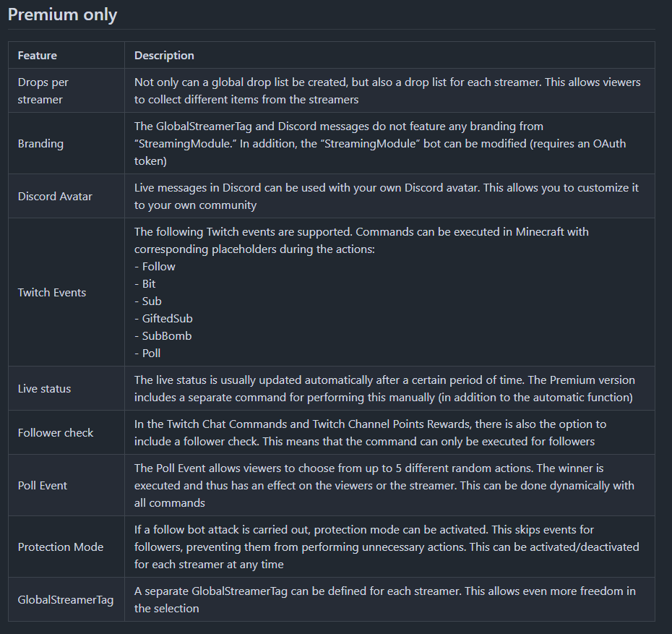This screenshot has height=634, width=672.
Task: Click the "Twitch Events" feature cell
Action: point(52,292)
